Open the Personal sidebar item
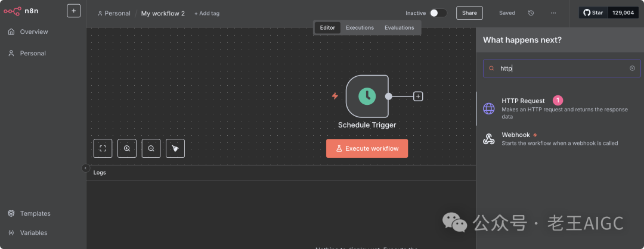This screenshot has width=644, height=249. click(x=27, y=54)
